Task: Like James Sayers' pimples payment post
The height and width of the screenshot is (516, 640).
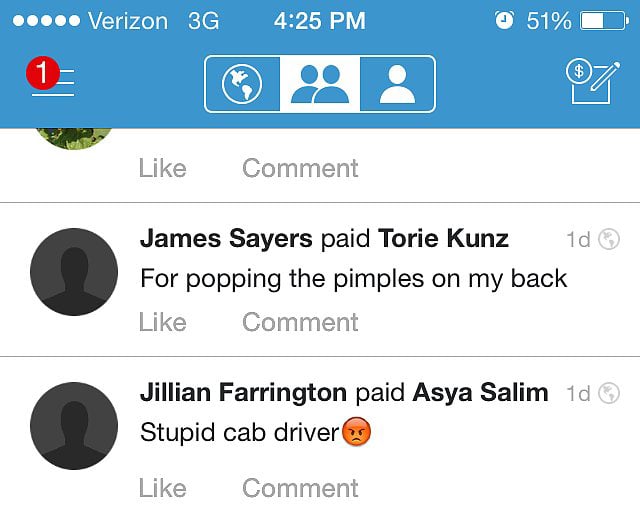Action: (162, 322)
